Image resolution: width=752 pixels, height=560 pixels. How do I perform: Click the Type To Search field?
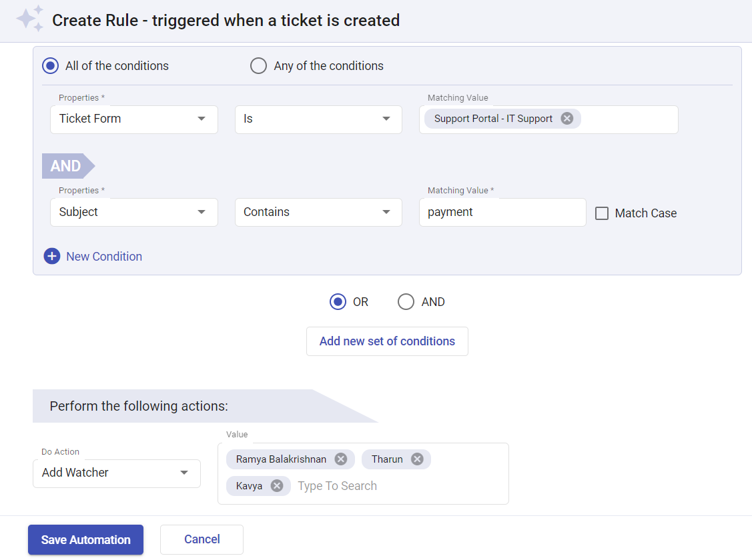coord(337,485)
